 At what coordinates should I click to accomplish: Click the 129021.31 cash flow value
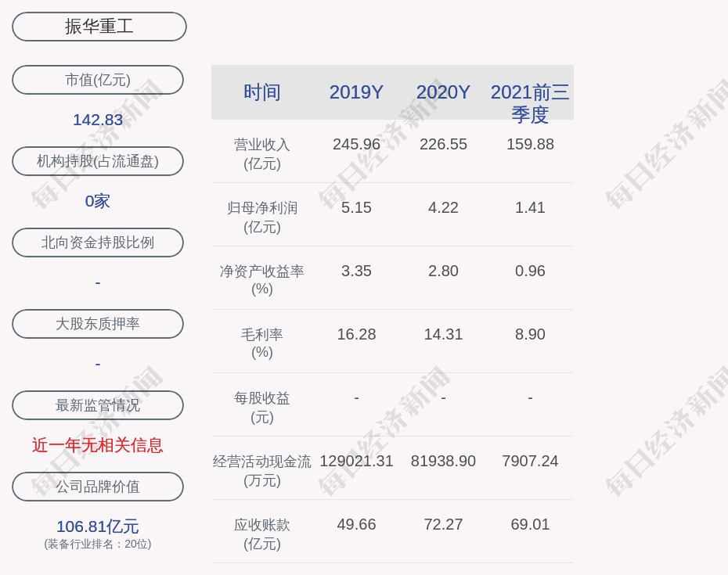point(356,462)
